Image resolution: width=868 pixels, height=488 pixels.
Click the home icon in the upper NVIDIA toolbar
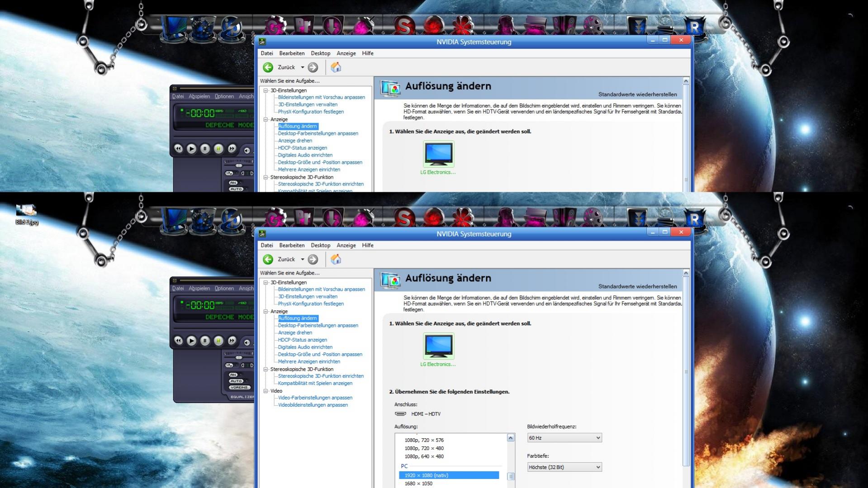[336, 67]
